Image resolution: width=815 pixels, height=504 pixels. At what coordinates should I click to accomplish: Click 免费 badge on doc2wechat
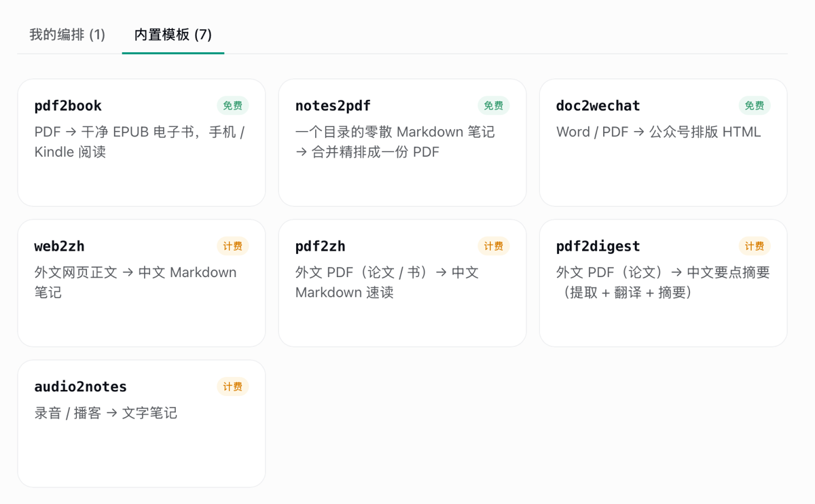[755, 106]
